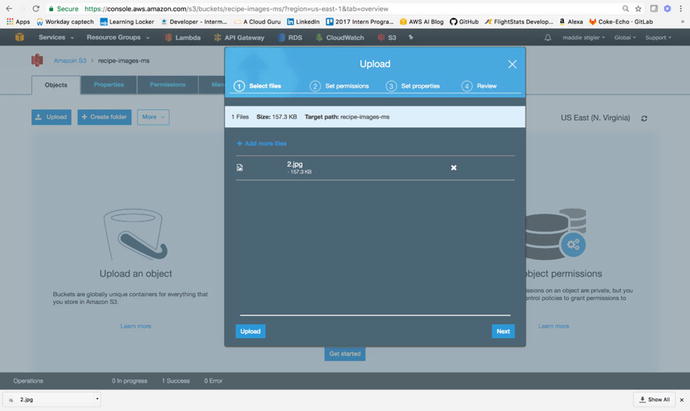Expand the Resource Groups dropdown
This screenshot has width=690, height=411.
(118, 37)
